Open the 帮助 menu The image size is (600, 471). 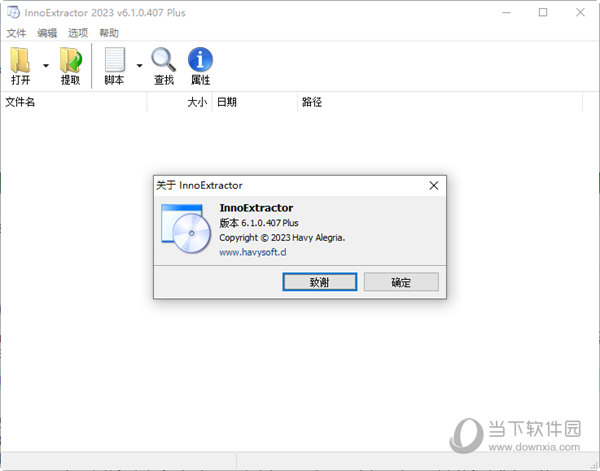pyautogui.click(x=109, y=33)
